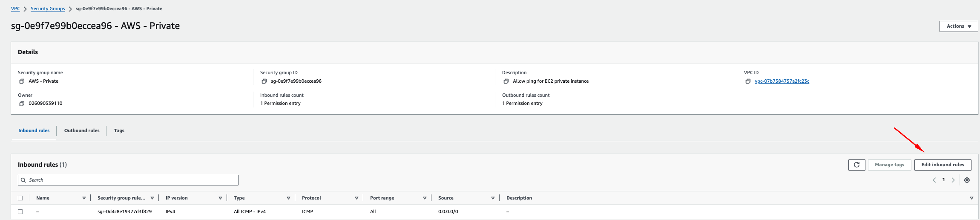Sort rules by the Source column
Screen dimensions: 980x220
point(493,198)
